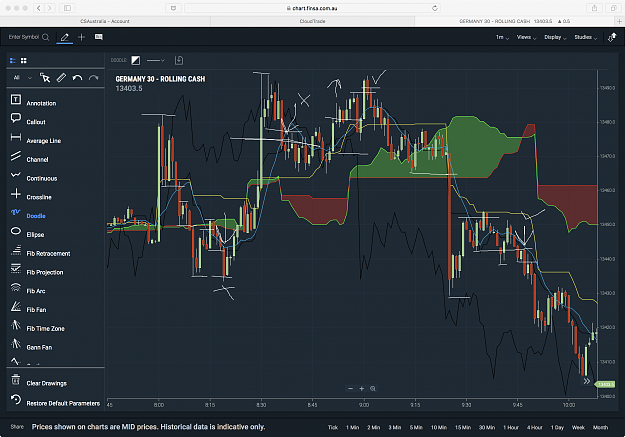The width and height of the screenshot is (625, 437).
Task: Open the doodle line style dropdown
Action: tap(155, 60)
